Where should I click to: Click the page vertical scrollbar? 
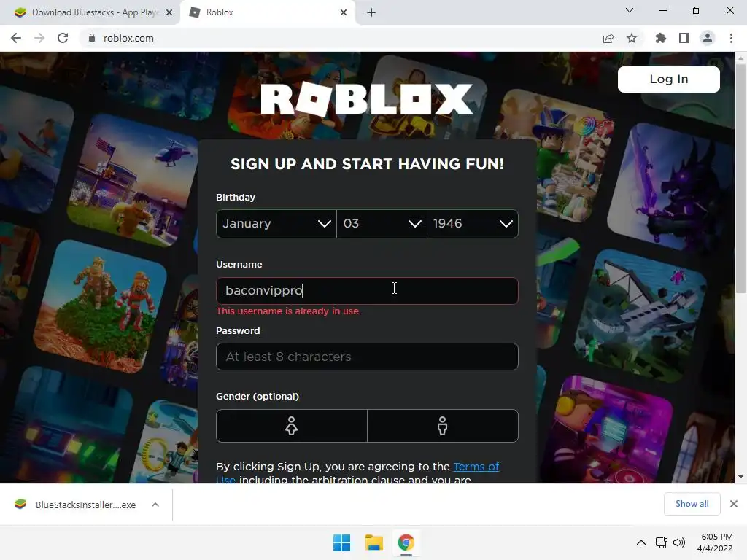(x=740, y=178)
